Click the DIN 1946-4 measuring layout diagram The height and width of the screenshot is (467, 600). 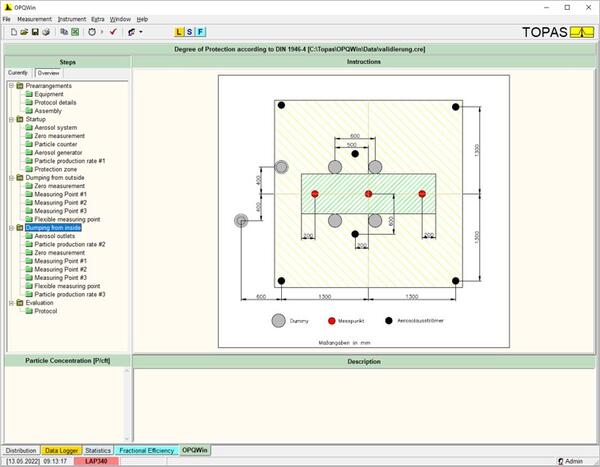point(364,211)
